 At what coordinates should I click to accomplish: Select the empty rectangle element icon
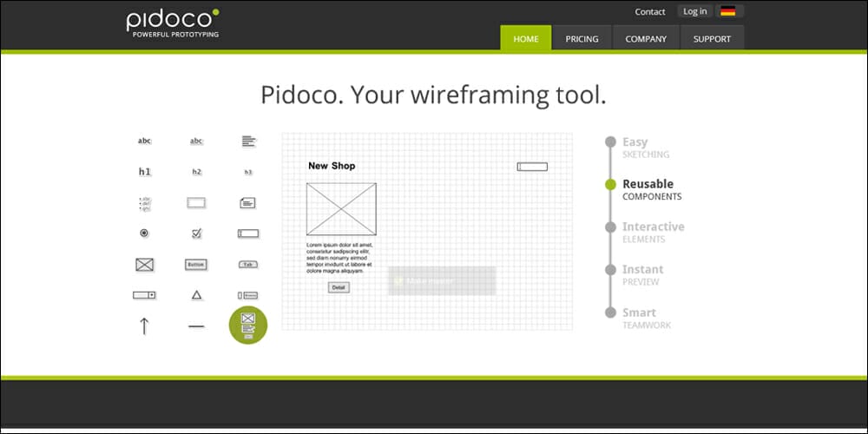[196, 202]
